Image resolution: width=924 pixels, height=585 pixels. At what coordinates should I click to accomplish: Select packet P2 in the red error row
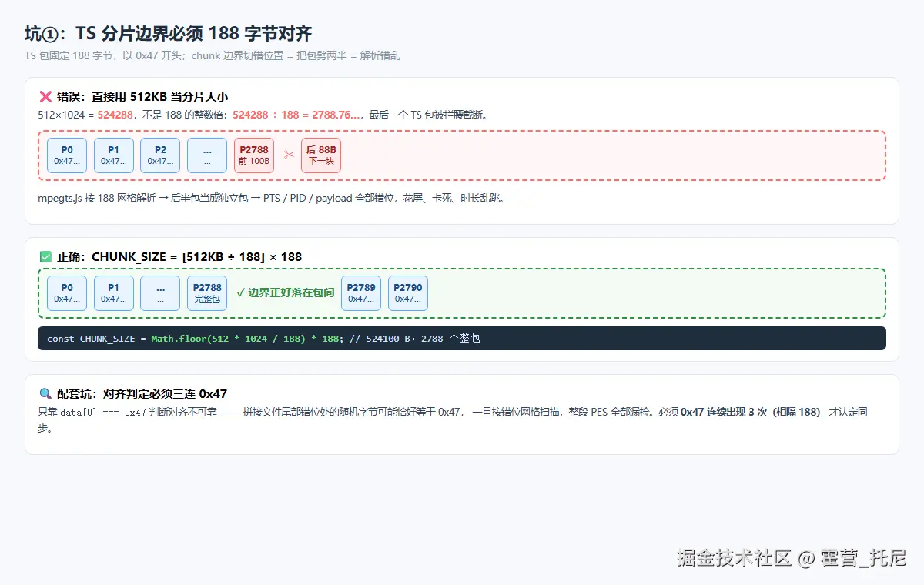160,155
